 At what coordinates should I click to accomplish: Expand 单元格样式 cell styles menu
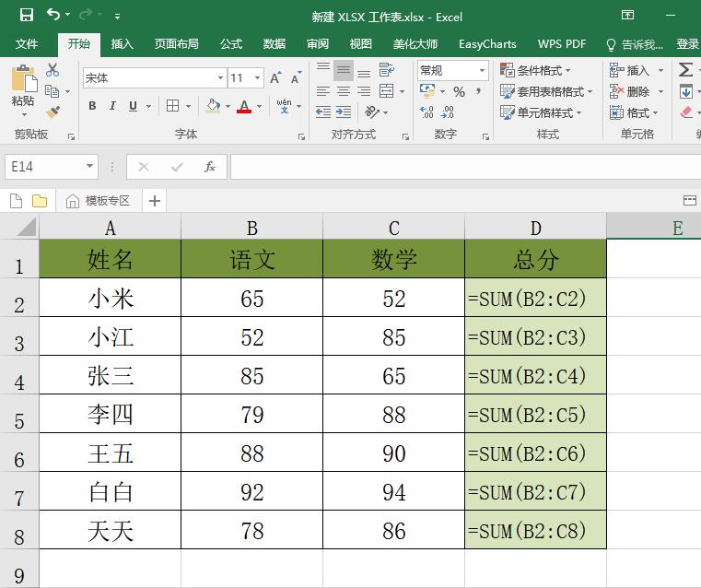(541, 112)
